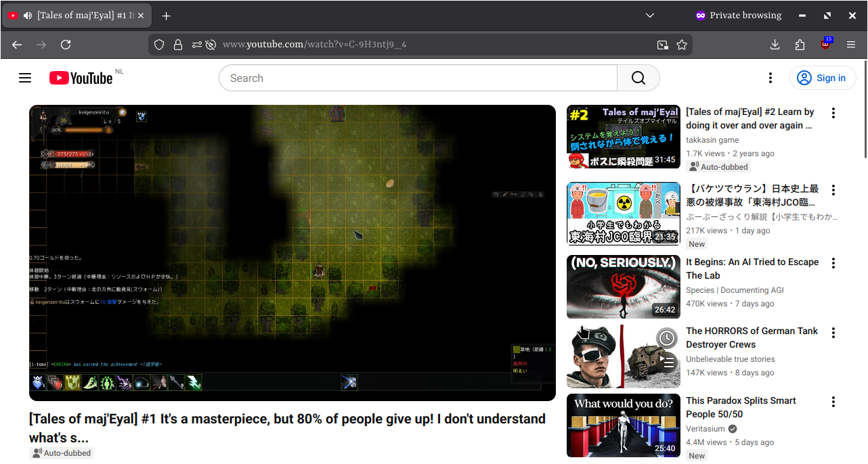Click Auto-dubbed badge under main title
This screenshot has height=464, width=868.
tap(62, 453)
